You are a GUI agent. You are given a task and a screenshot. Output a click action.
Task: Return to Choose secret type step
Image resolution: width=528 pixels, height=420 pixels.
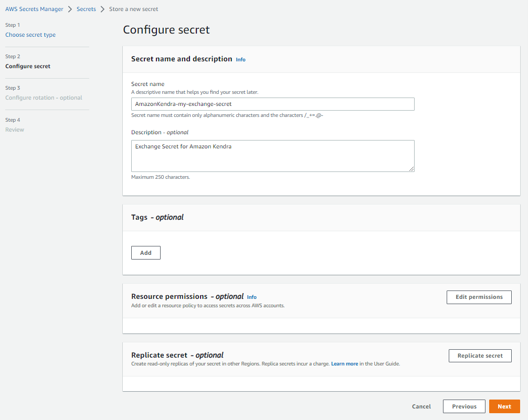click(x=30, y=35)
